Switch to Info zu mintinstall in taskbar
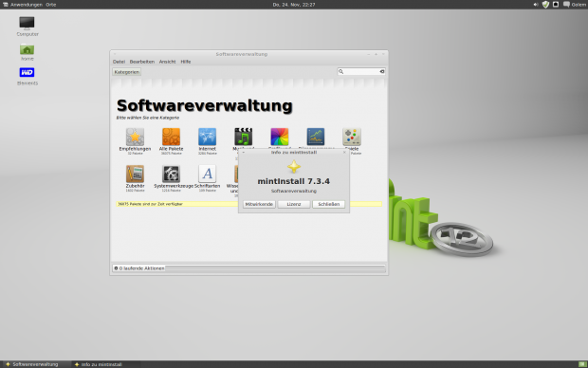Image resolution: width=588 pixels, height=368 pixels. pos(106,364)
